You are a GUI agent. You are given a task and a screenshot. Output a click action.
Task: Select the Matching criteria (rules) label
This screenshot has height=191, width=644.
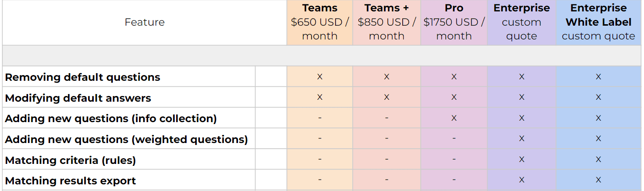pyautogui.click(x=70, y=160)
